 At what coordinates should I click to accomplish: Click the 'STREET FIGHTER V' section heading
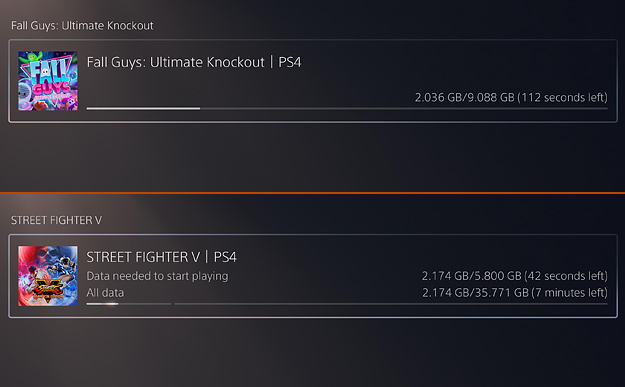pos(56,220)
